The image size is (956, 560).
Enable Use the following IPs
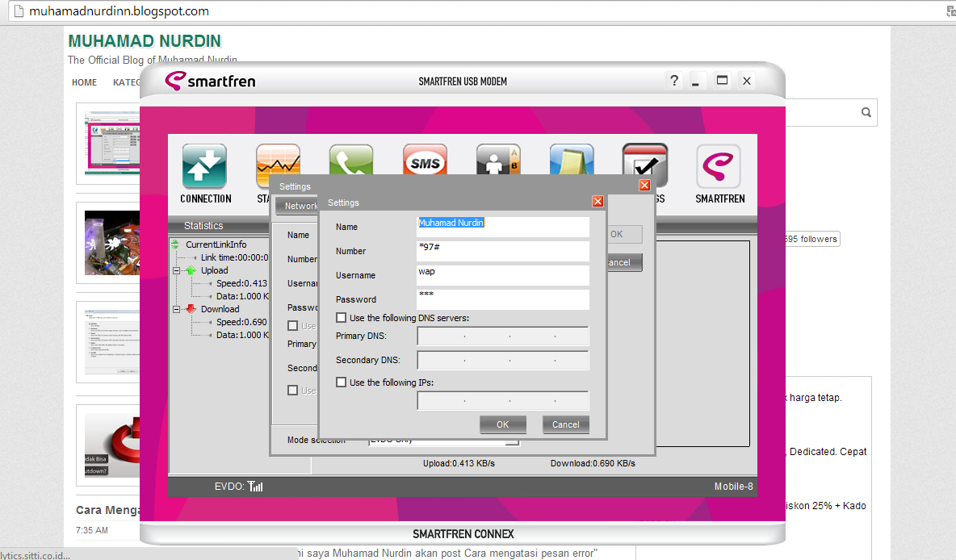tap(342, 382)
